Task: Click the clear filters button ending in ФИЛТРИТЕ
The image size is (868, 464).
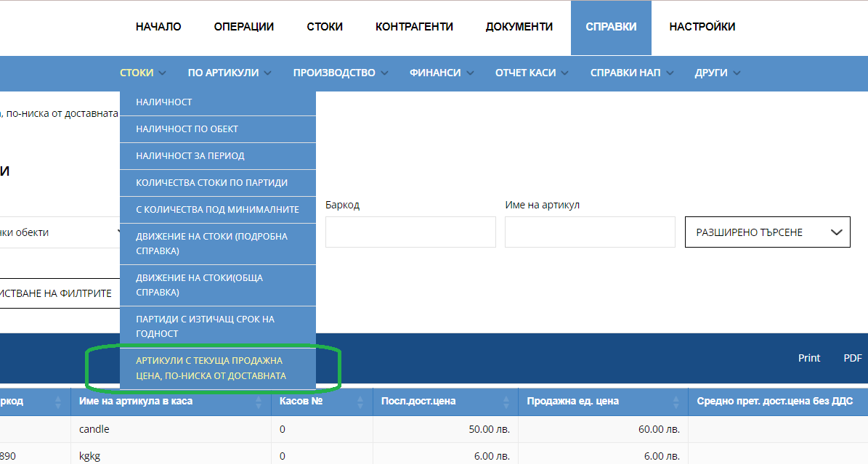Action: [59, 293]
